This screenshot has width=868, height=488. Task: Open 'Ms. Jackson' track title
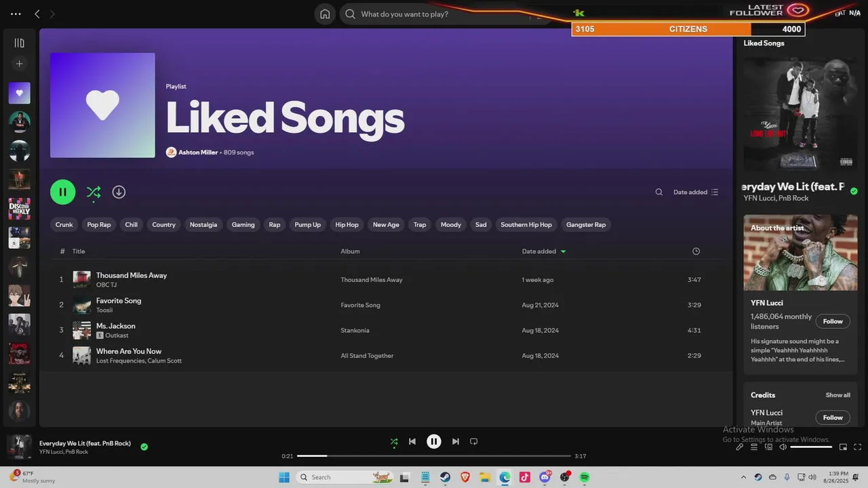[116, 326]
